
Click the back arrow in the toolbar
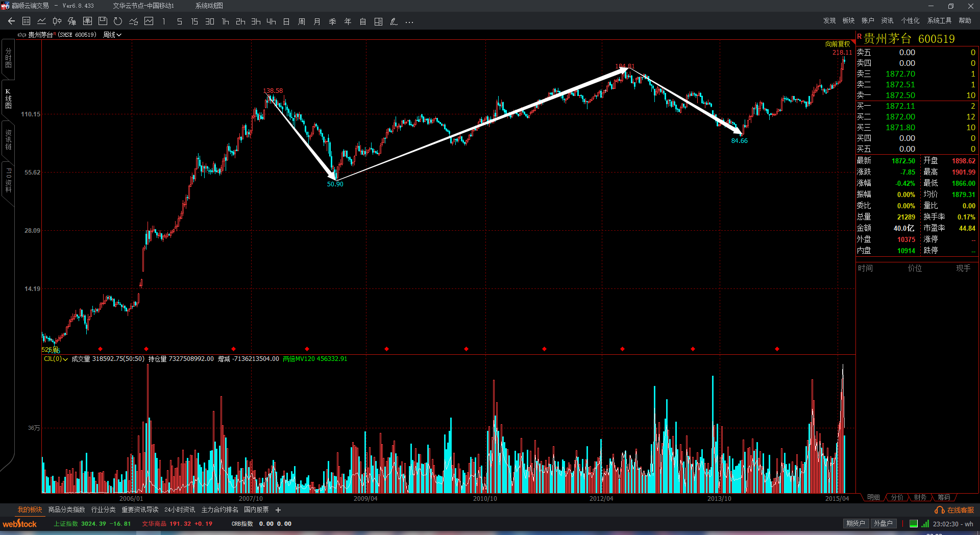[11, 21]
